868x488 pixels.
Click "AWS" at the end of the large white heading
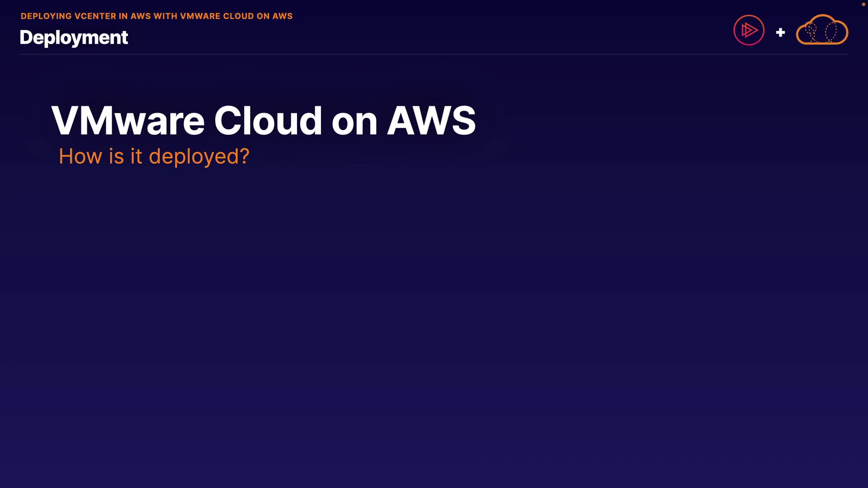(x=431, y=121)
